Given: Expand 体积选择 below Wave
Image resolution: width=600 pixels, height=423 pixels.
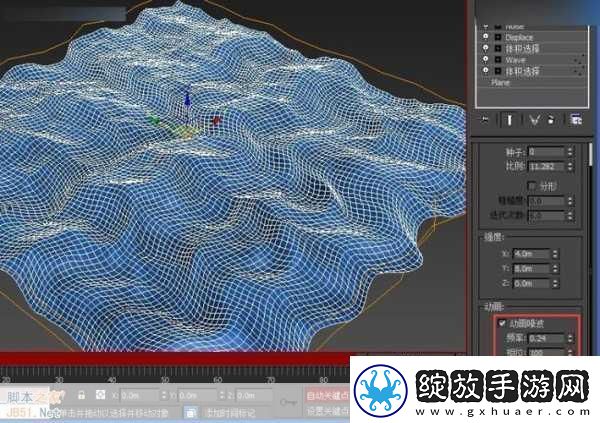Looking at the screenshot, I should [498, 71].
